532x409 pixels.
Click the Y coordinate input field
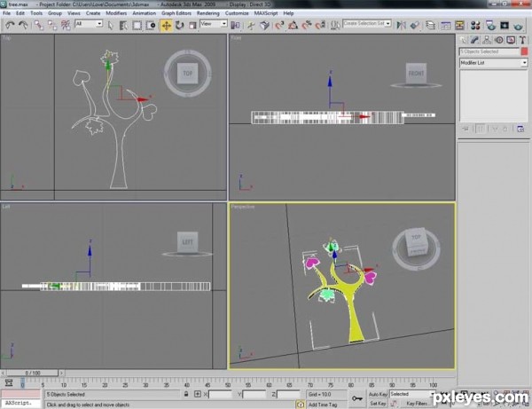(254, 395)
